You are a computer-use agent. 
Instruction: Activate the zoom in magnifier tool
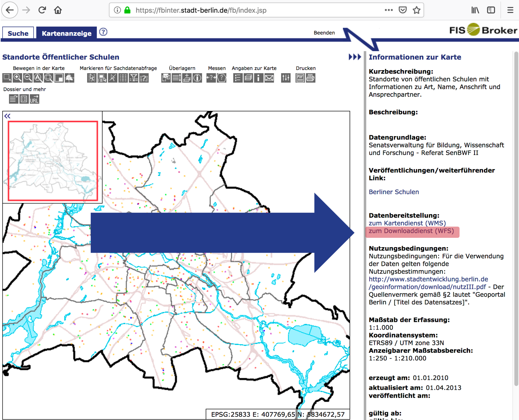tap(18, 78)
